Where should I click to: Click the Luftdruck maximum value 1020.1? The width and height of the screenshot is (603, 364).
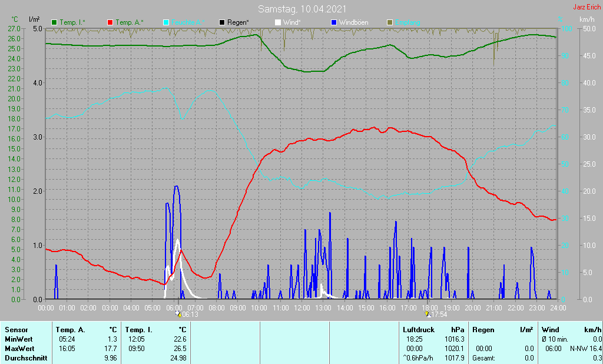click(454, 349)
